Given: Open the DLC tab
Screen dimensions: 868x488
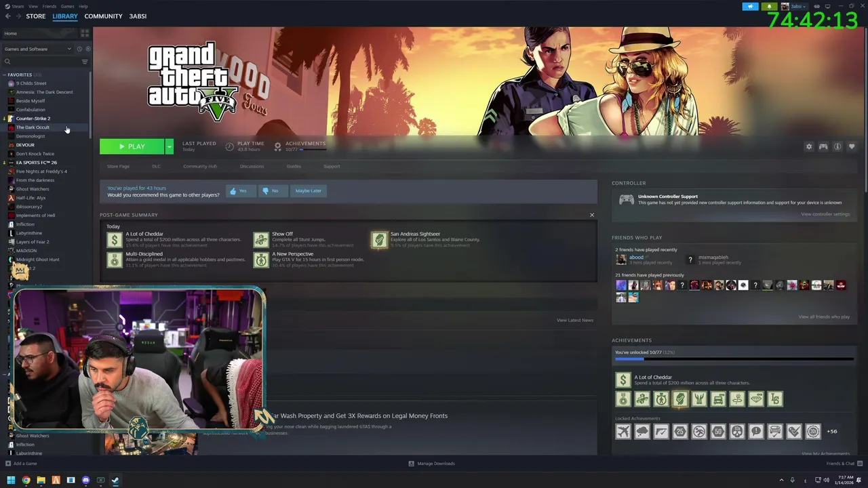Looking at the screenshot, I should 156,166.
